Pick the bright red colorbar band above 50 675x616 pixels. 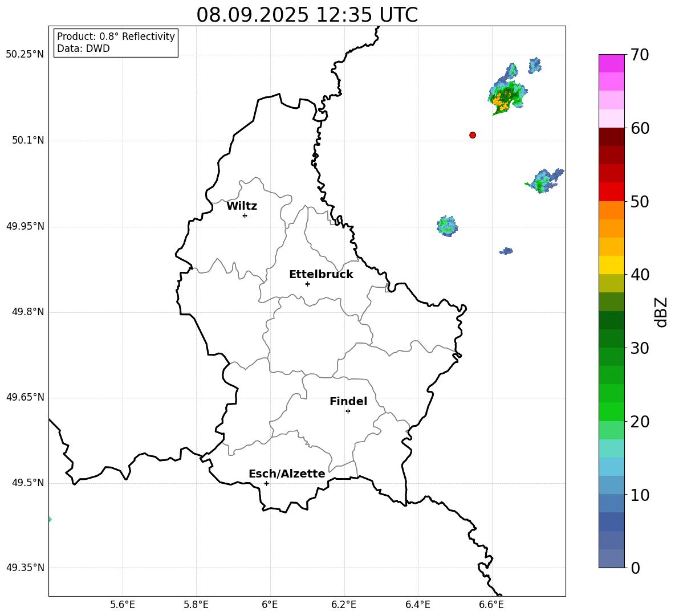coord(612,191)
